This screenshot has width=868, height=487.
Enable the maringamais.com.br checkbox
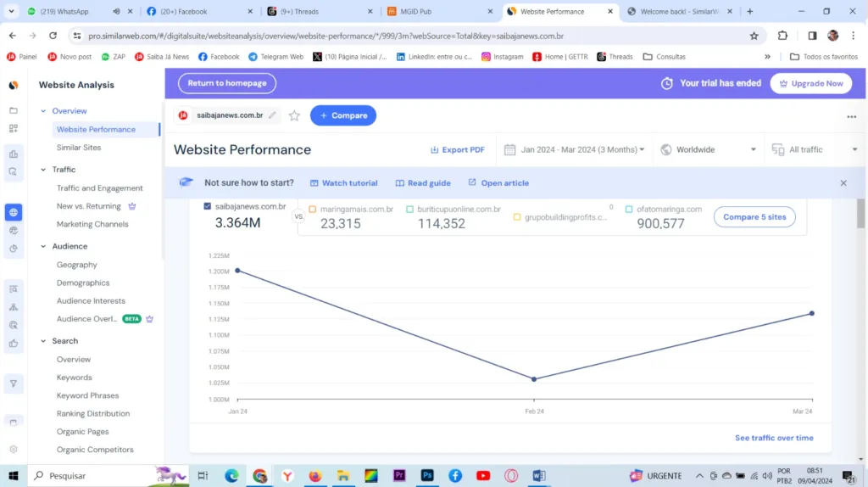point(313,209)
